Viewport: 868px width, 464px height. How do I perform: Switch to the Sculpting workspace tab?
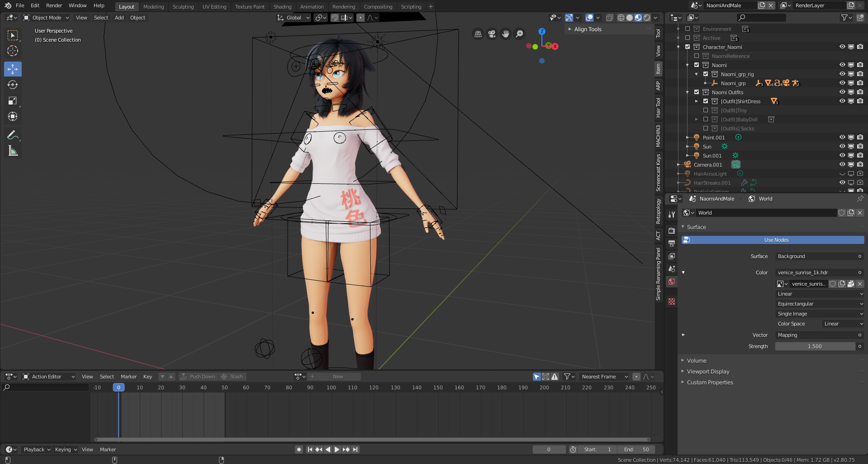coord(183,7)
